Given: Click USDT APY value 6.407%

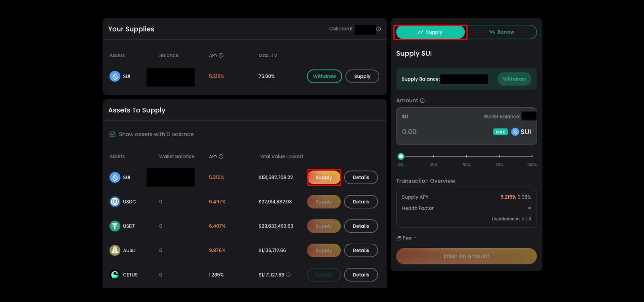Looking at the screenshot, I should coord(217,226).
